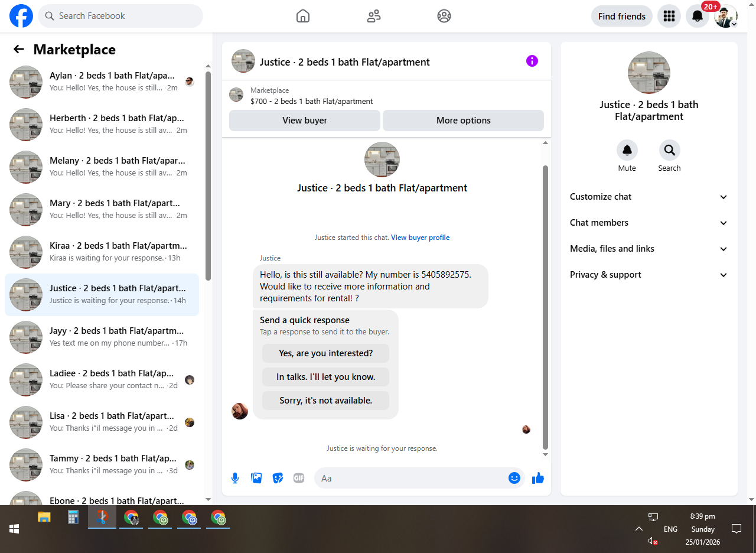Click the listing thumbnail in right panel

[649, 73]
